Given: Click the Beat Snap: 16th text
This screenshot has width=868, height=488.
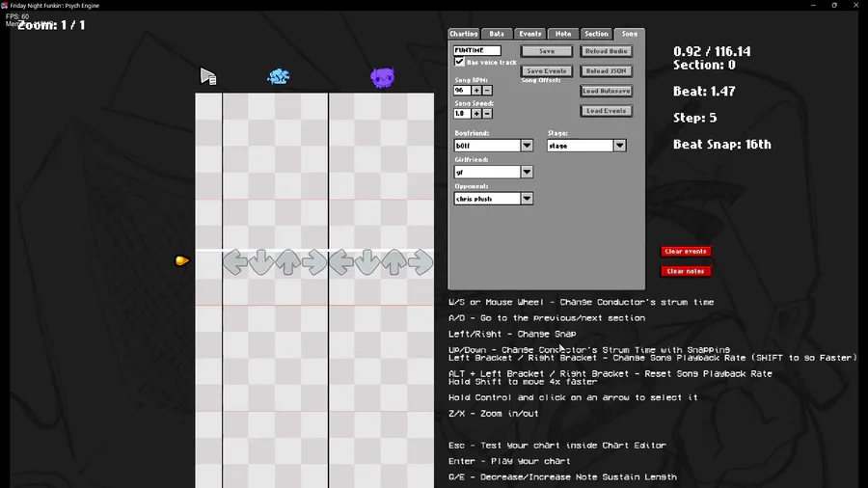Looking at the screenshot, I should (721, 145).
